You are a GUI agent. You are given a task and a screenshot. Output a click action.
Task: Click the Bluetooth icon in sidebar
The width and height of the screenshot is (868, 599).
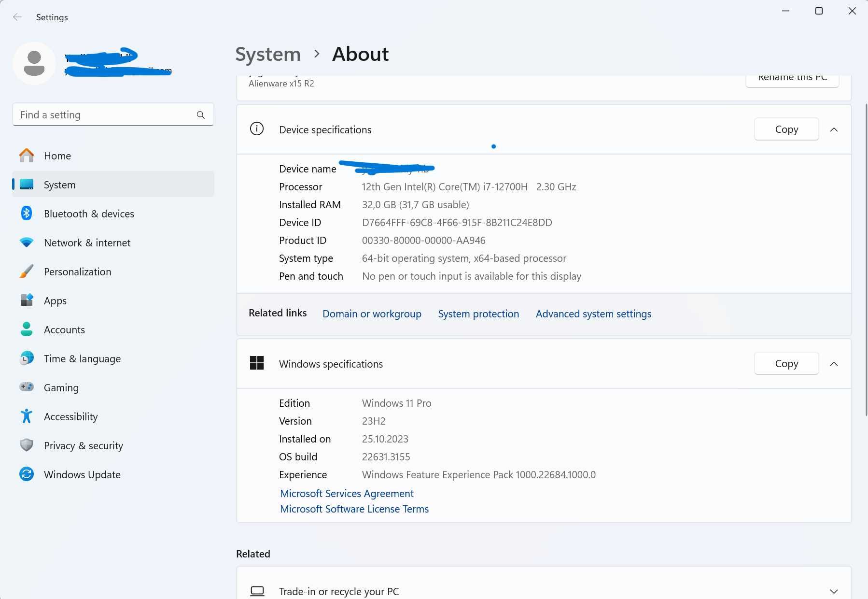coord(27,213)
